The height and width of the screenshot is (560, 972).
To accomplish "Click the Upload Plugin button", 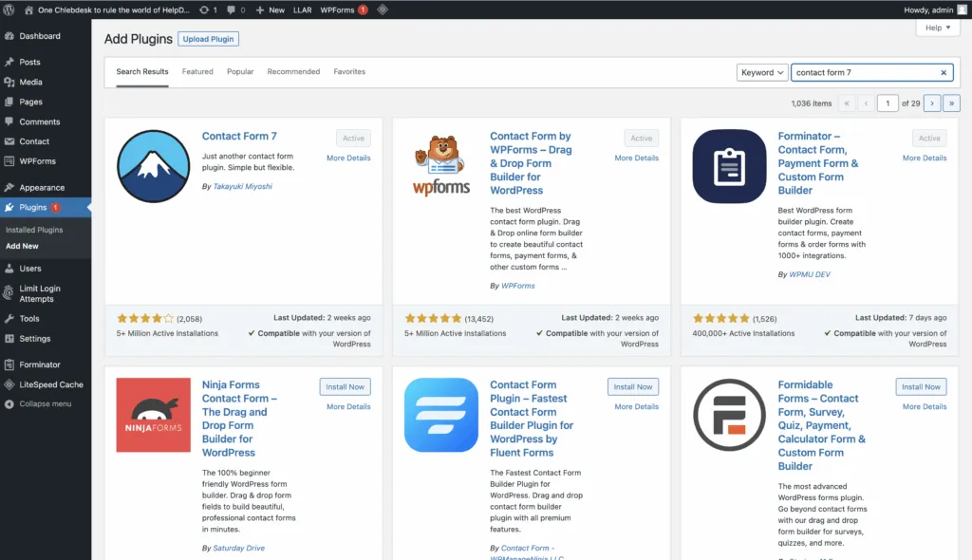I will click(208, 39).
